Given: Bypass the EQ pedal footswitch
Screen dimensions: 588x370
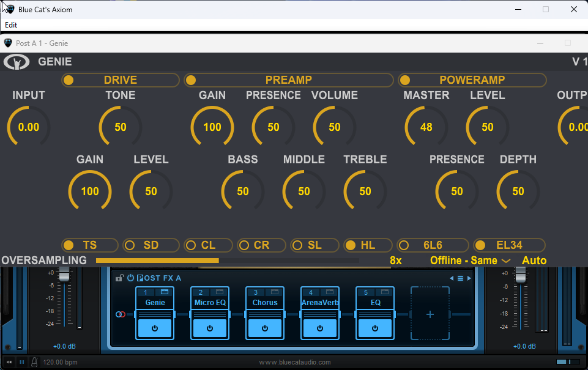Looking at the screenshot, I should (x=375, y=328).
